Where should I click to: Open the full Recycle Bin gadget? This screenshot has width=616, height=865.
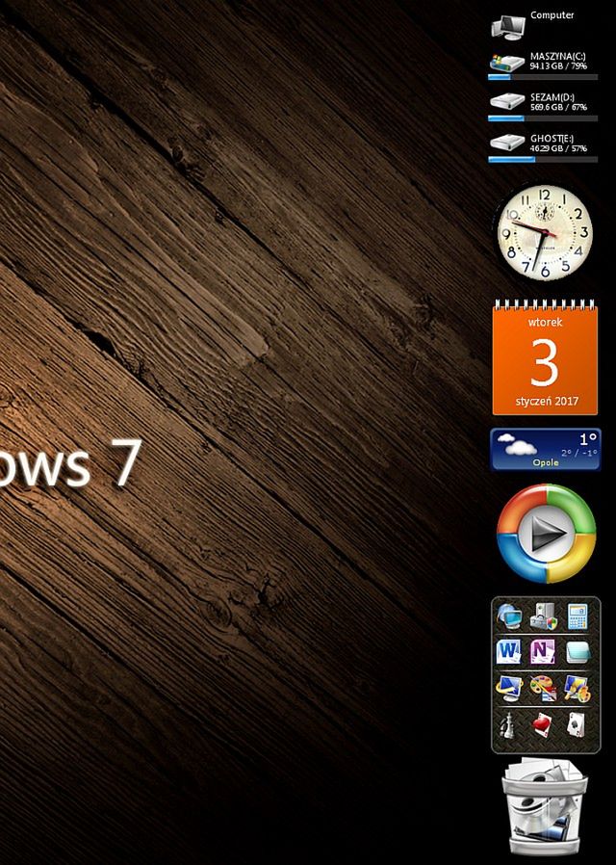click(x=545, y=806)
